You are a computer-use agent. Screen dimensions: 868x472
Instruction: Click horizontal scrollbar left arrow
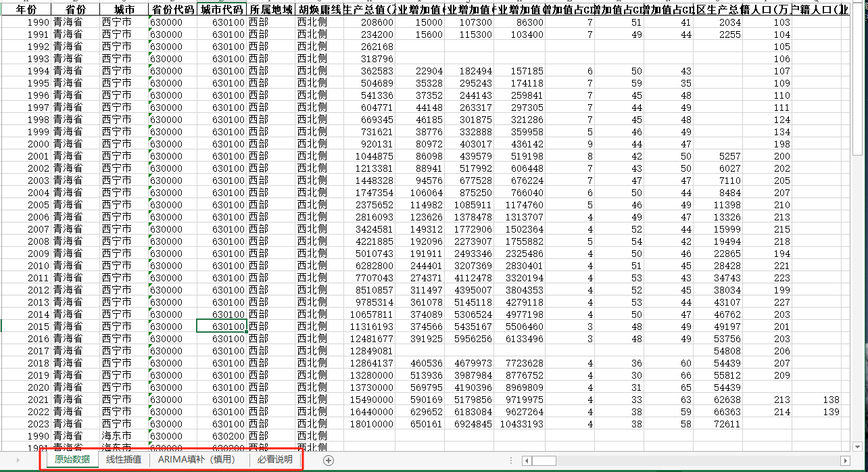[x=525, y=461]
